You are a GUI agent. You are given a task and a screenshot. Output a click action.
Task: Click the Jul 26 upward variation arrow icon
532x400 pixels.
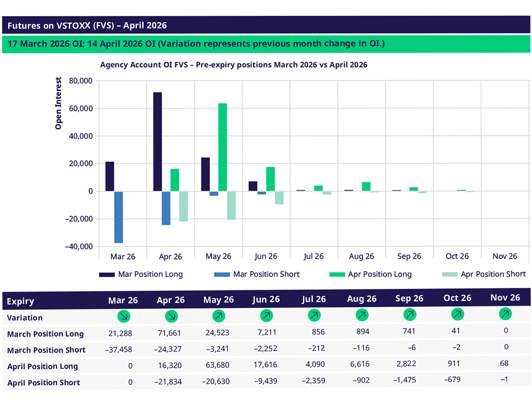coord(314,315)
